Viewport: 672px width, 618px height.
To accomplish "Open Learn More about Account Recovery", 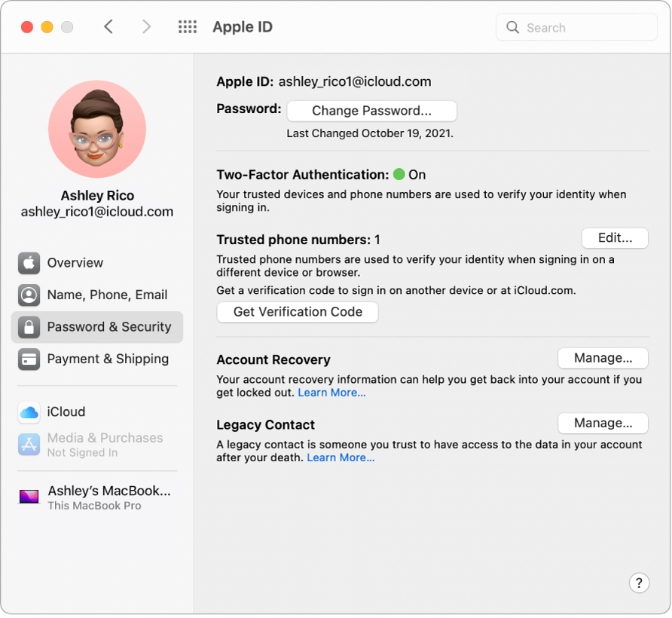I will pos(331,392).
